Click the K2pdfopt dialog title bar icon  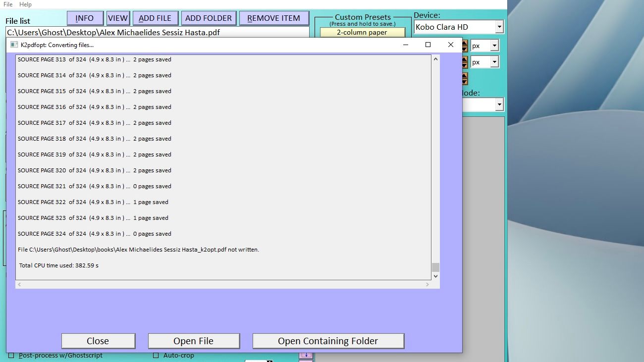(x=14, y=45)
